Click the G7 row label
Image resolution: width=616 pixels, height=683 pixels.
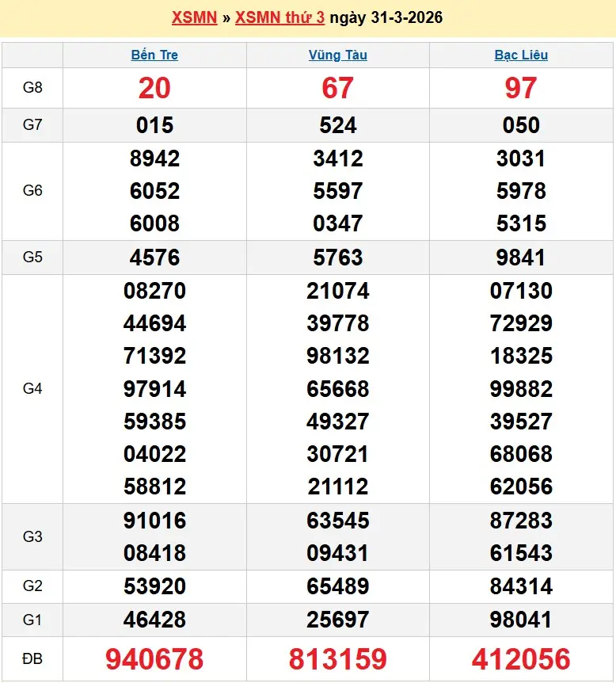tap(32, 125)
